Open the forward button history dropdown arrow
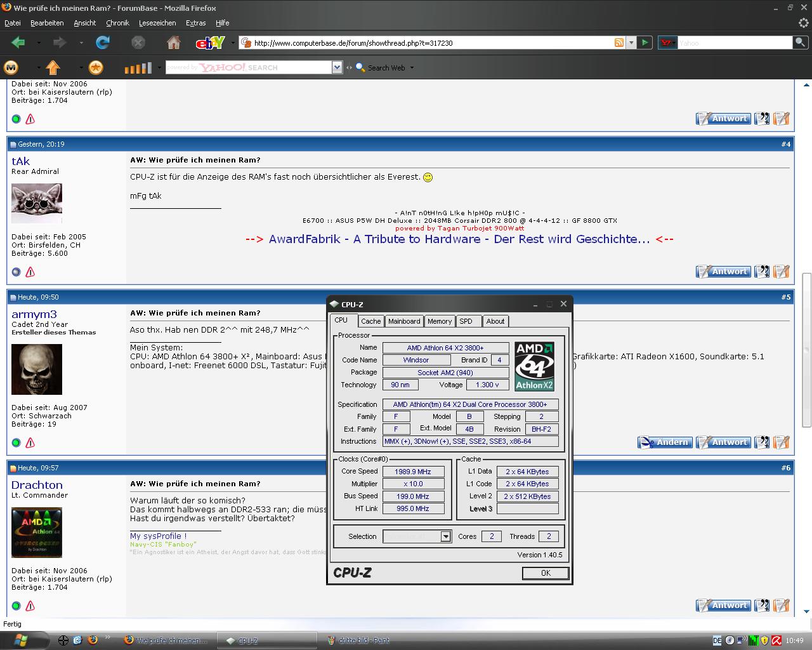 pyautogui.click(x=81, y=43)
